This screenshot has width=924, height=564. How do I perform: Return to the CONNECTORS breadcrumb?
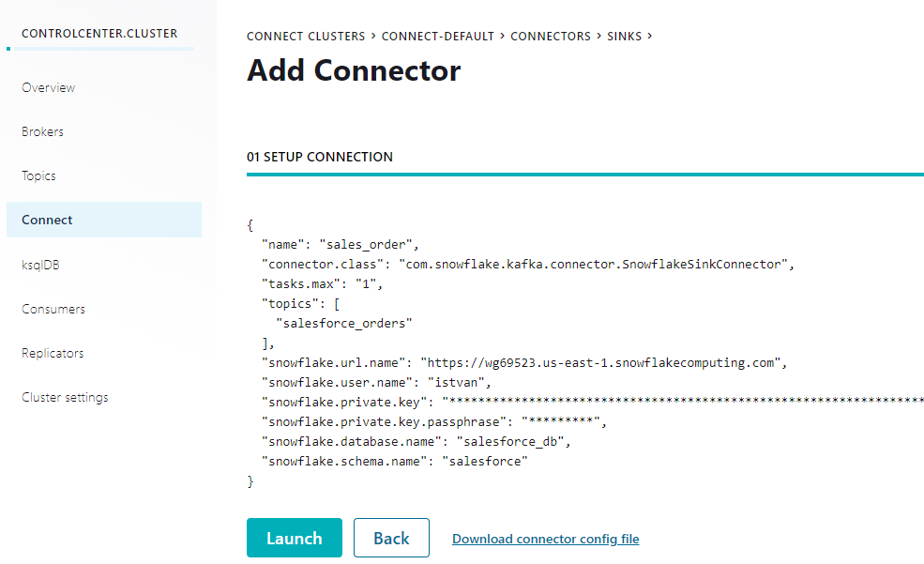click(551, 36)
